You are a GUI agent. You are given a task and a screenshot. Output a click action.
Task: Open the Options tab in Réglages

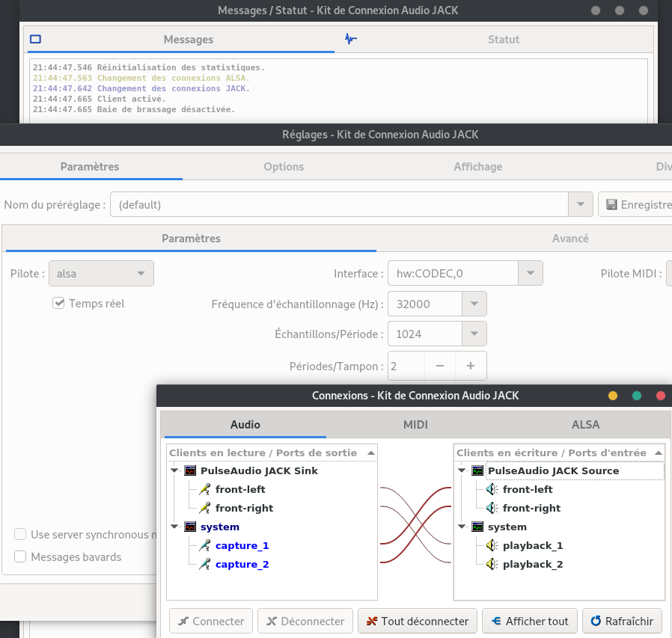(284, 167)
